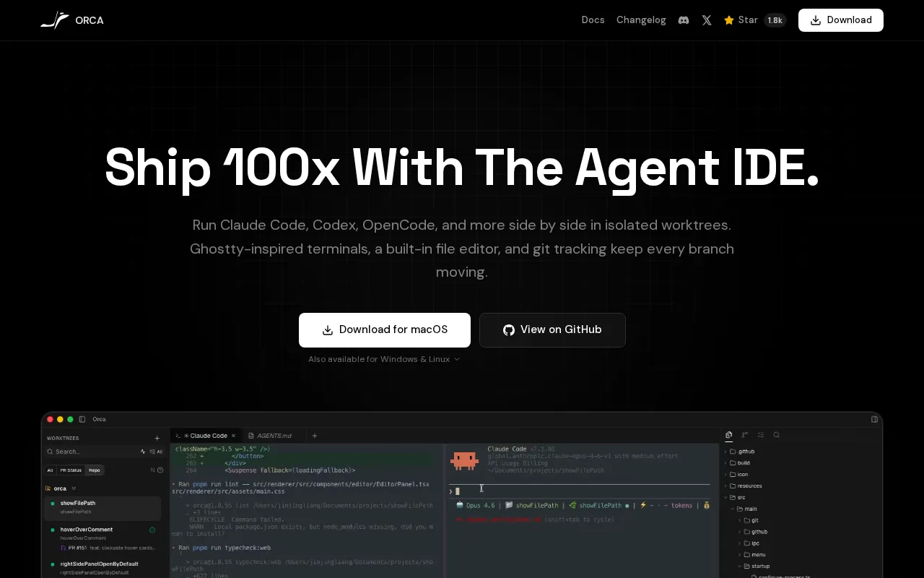Click Download for macOS button
The height and width of the screenshot is (578, 924).
click(385, 330)
